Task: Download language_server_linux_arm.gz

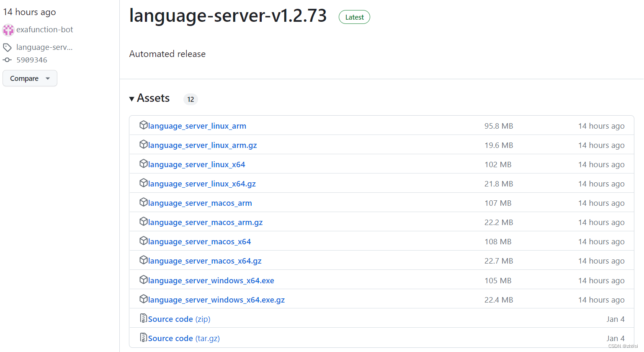Action: (x=203, y=145)
